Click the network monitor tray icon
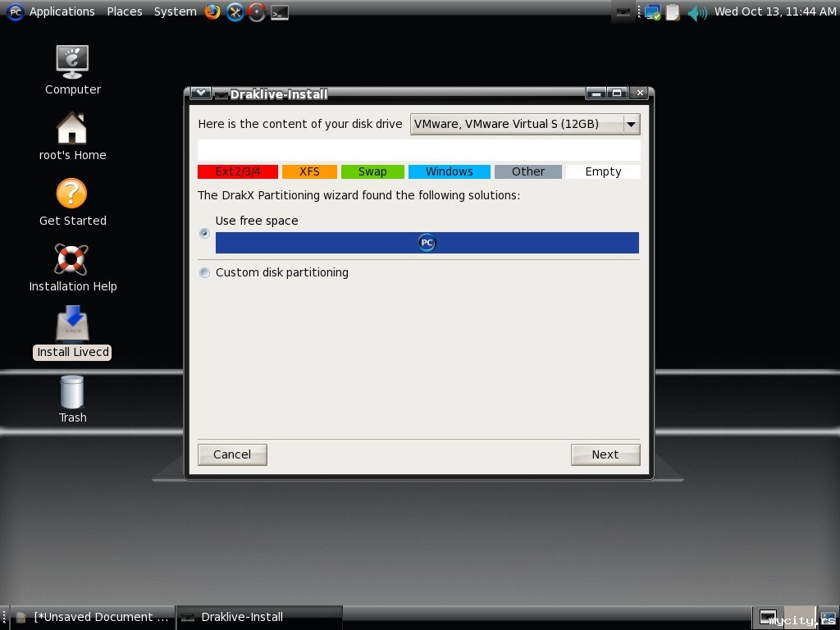The width and height of the screenshot is (840, 630). [653, 11]
